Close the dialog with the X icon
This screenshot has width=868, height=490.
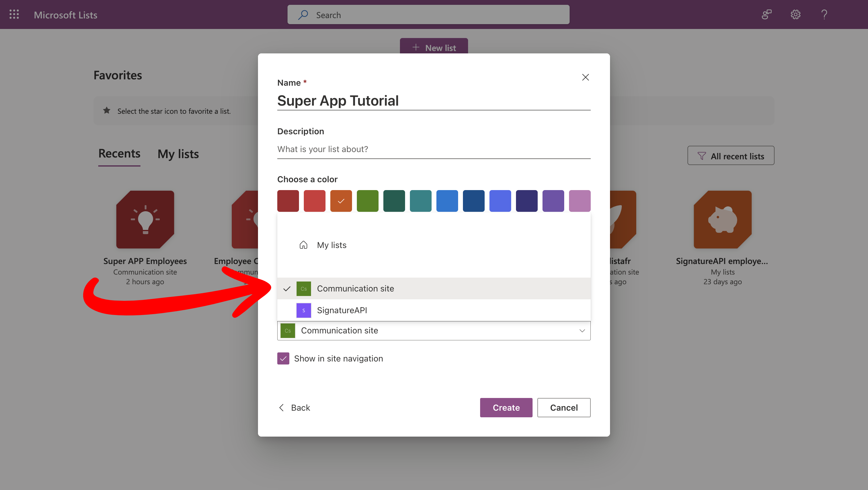point(585,77)
